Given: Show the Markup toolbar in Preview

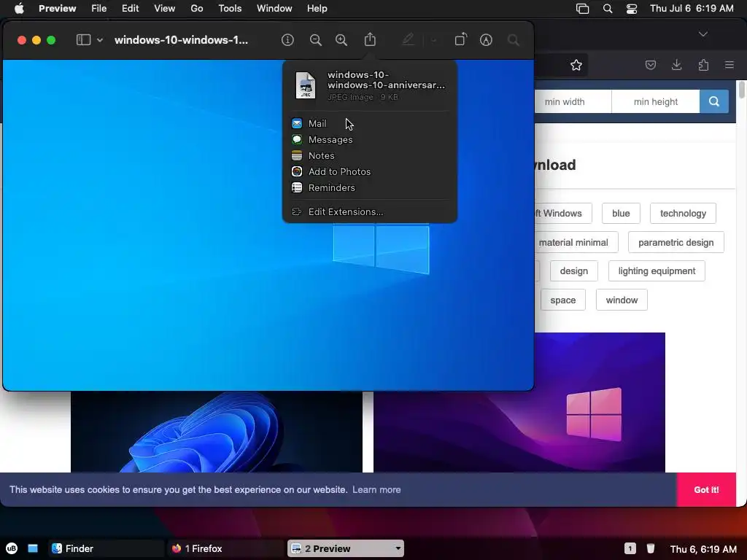Looking at the screenshot, I should coord(486,40).
